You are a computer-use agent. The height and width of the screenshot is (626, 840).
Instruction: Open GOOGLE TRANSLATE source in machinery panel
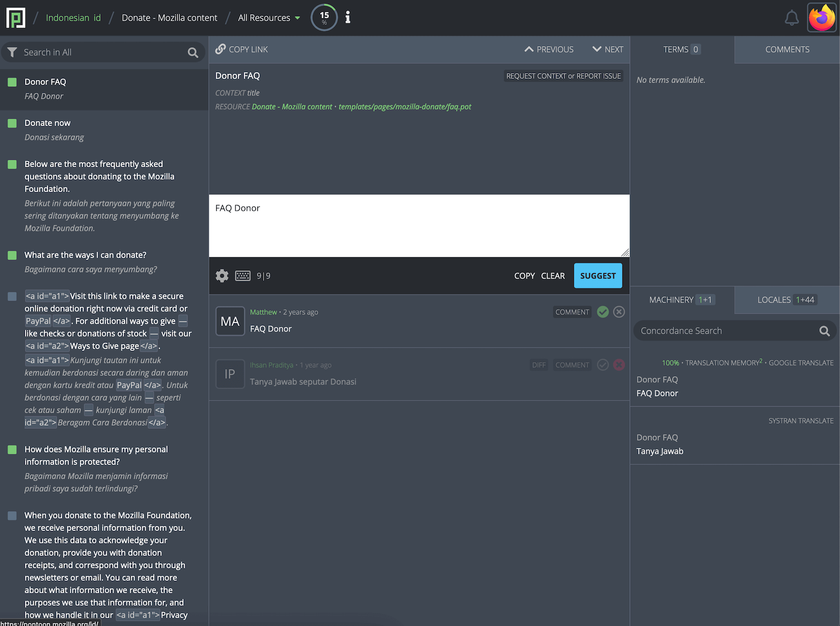[x=801, y=363]
